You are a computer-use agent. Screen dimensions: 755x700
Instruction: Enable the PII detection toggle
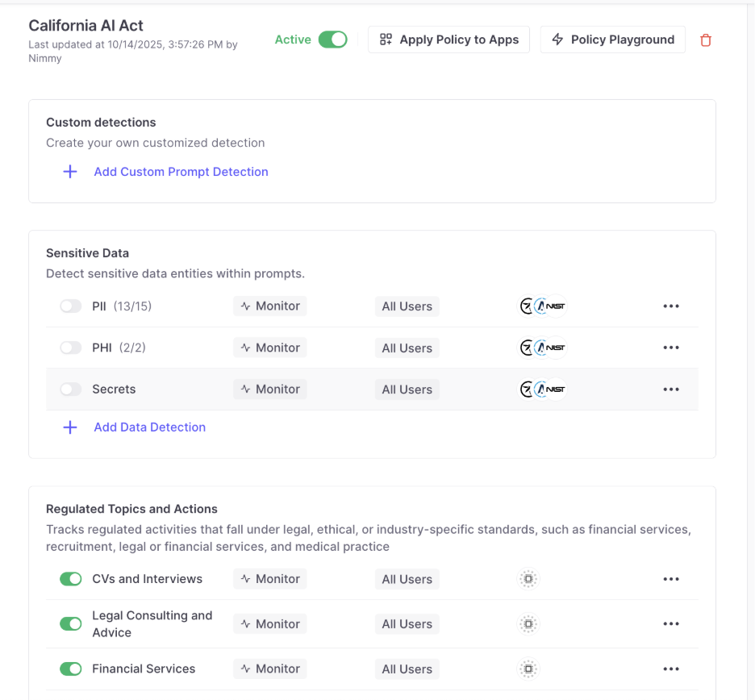click(x=71, y=306)
